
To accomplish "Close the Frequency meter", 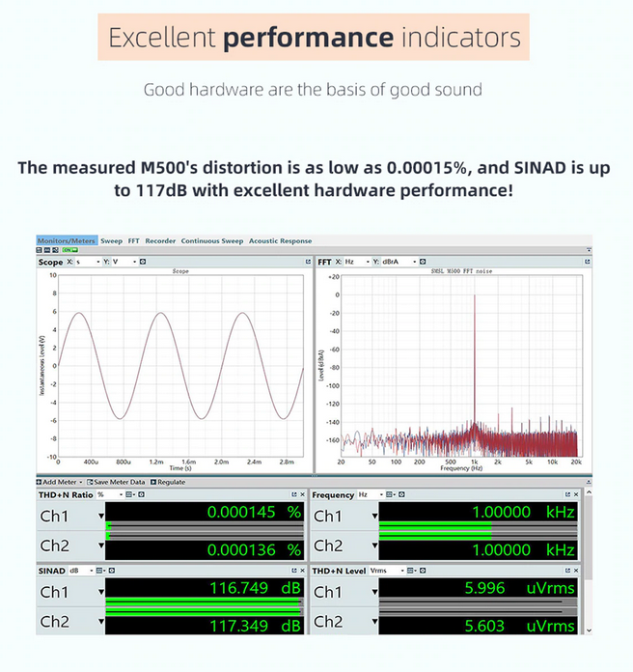I will (576, 494).
